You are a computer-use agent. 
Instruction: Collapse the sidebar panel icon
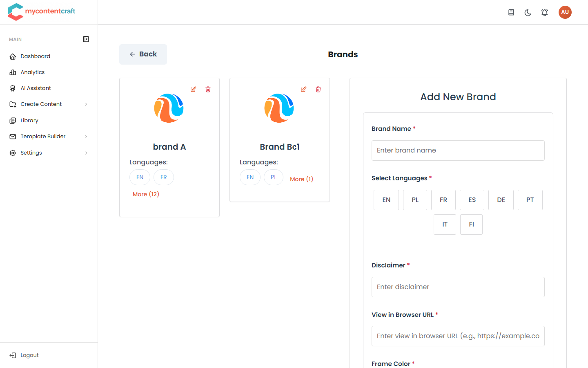tap(86, 39)
